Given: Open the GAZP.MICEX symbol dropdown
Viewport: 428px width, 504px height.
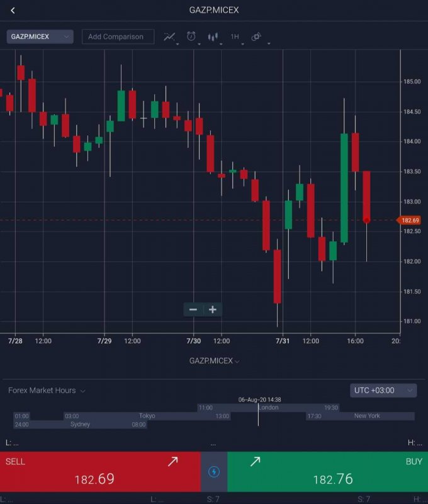Looking at the screenshot, I should [40, 37].
